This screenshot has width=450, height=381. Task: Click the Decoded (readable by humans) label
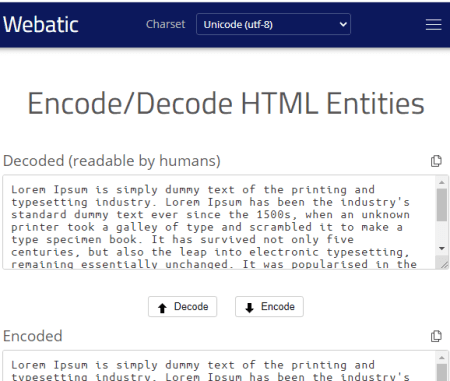(112, 161)
